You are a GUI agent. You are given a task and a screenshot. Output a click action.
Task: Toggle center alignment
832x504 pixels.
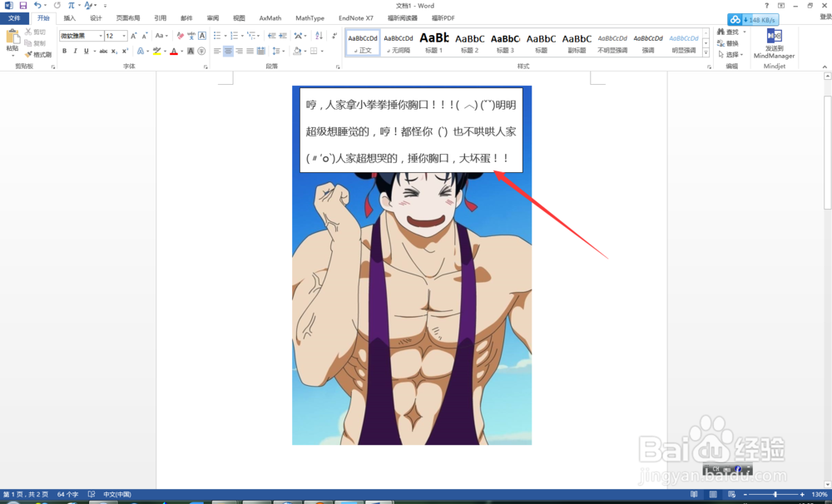(x=228, y=51)
